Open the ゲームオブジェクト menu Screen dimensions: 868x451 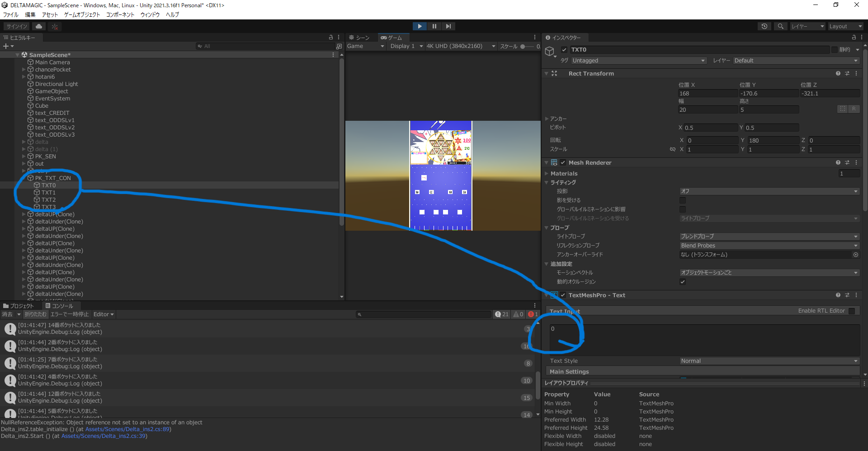(82, 14)
